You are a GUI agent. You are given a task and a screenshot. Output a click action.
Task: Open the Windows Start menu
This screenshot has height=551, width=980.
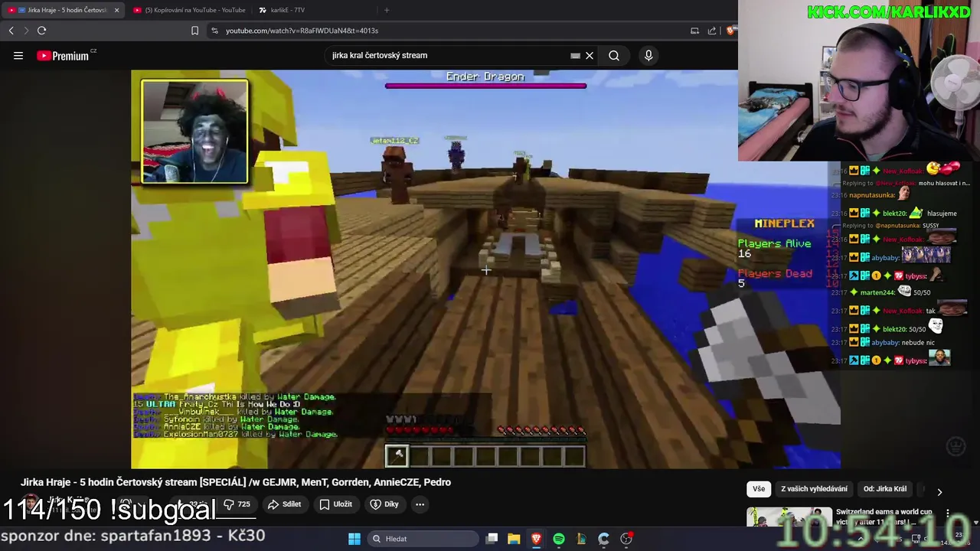click(354, 539)
